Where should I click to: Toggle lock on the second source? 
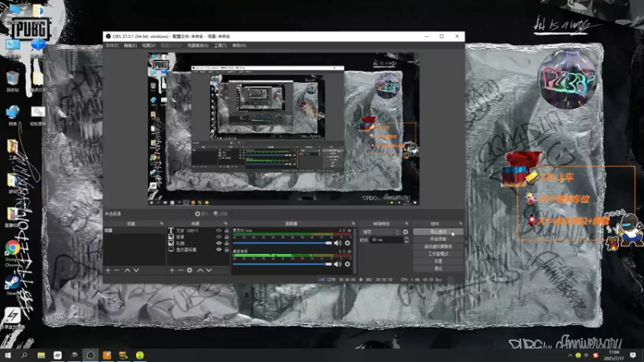pos(227,237)
